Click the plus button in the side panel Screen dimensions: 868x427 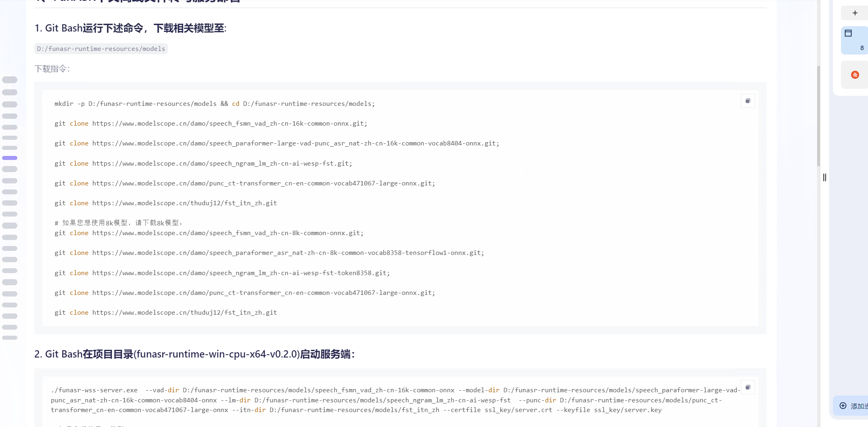(x=855, y=13)
